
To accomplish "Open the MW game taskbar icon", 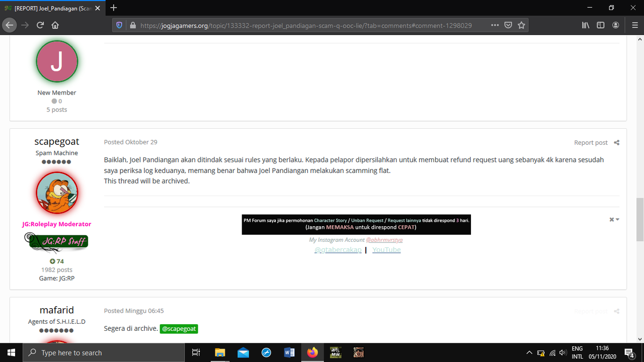I will [x=336, y=352].
